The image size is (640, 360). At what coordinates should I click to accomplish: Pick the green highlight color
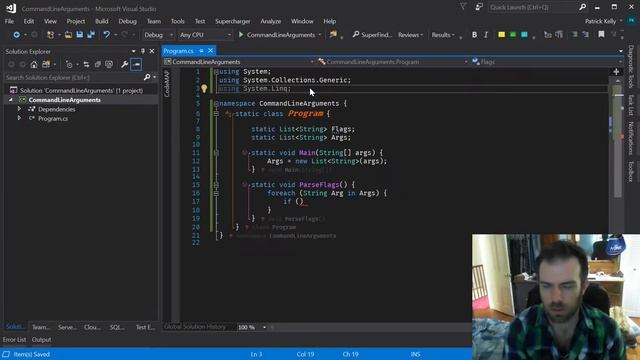(513, 35)
